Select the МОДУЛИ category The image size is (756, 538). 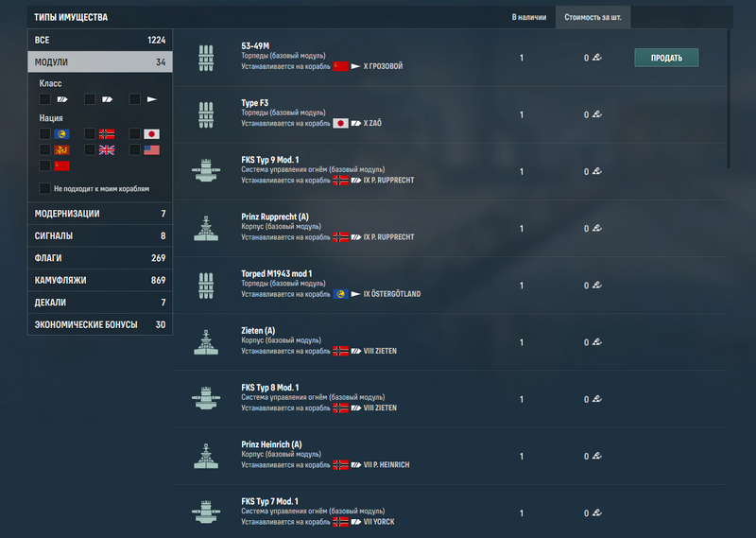[x=100, y=61]
